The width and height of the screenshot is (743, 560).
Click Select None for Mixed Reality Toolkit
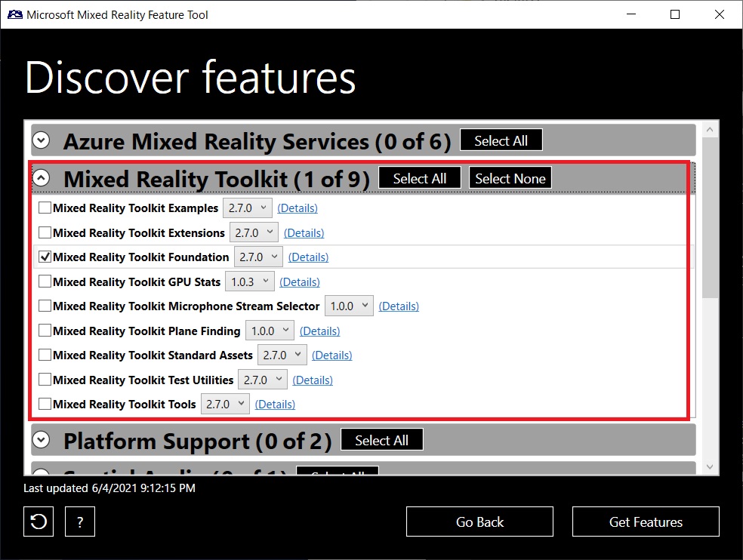click(x=510, y=178)
